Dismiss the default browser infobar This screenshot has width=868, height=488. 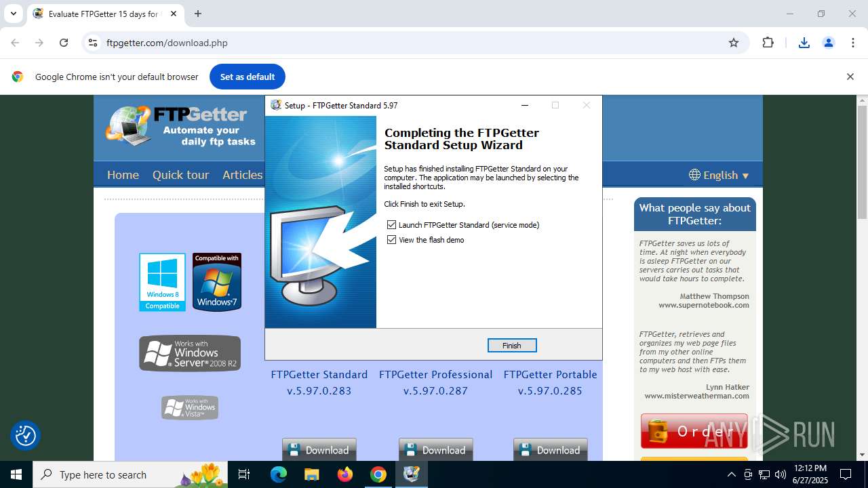[x=850, y=77]
